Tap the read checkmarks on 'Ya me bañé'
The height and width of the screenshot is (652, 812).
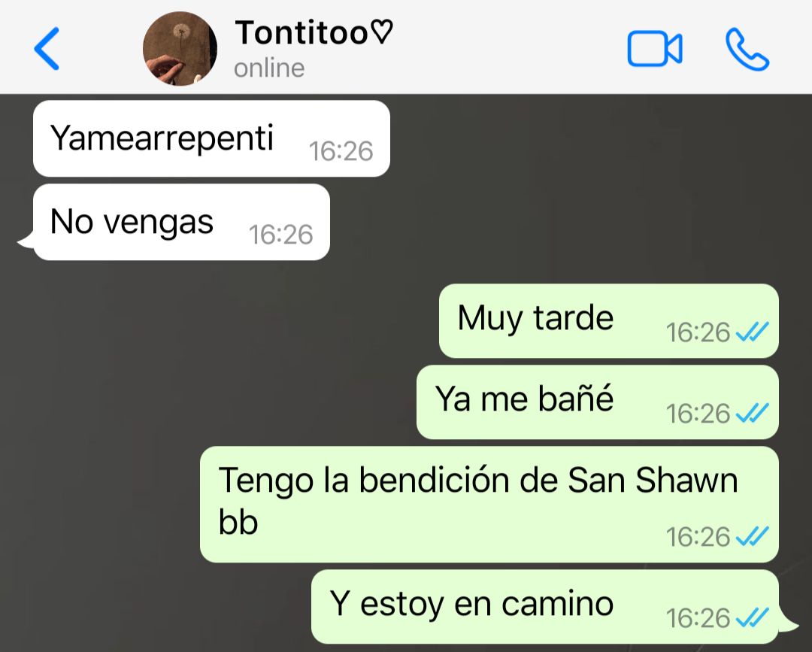coord(753,414)
